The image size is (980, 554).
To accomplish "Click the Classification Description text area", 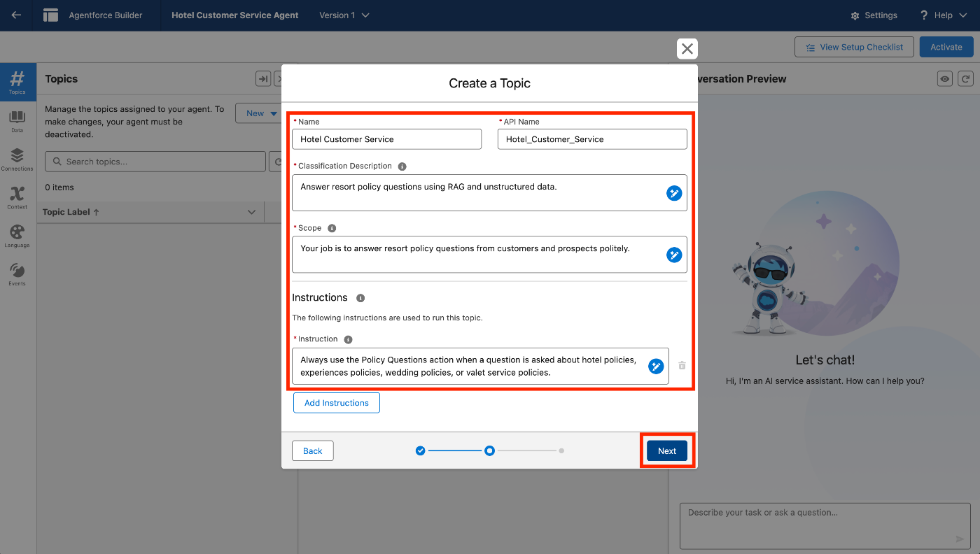I will tap(489, 192).
